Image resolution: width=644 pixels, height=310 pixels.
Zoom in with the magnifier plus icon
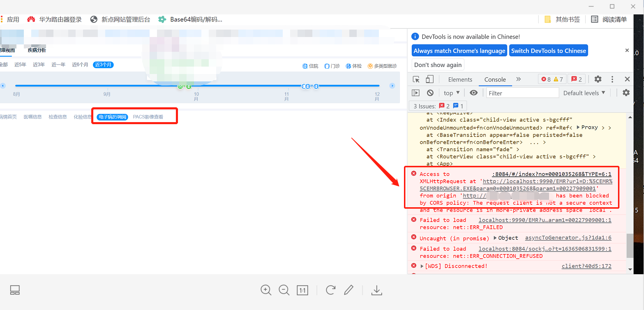pos(266,290)
